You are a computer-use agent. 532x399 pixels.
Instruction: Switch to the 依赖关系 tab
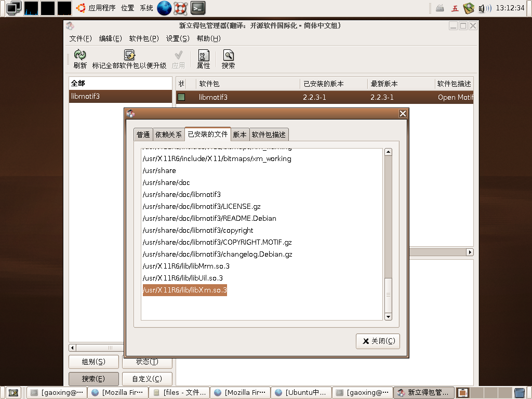(168, 135)
